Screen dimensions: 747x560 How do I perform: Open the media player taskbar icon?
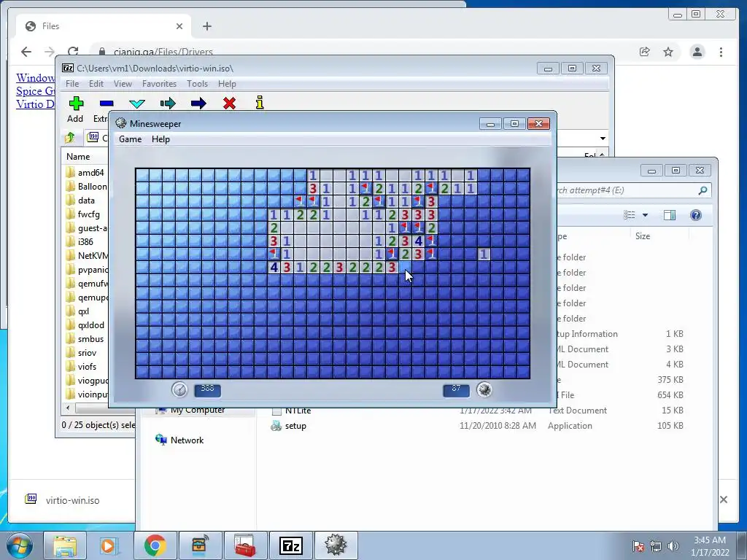click(109, 545)
